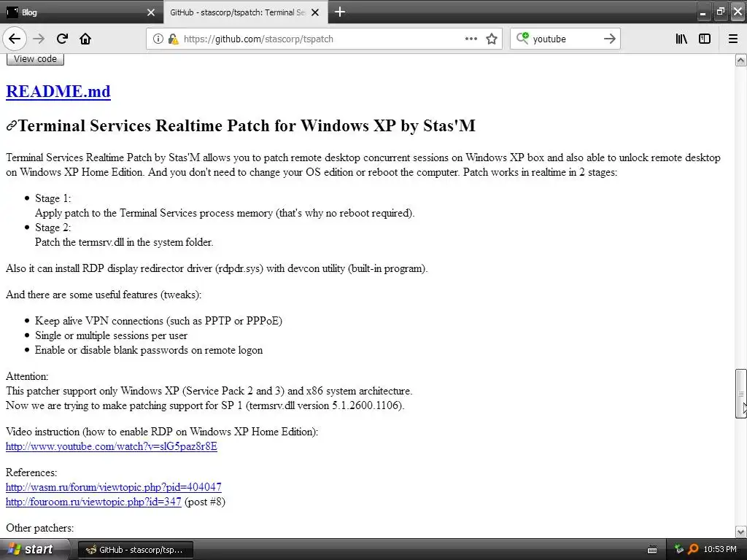Open the browser home page

click(85, 39)
